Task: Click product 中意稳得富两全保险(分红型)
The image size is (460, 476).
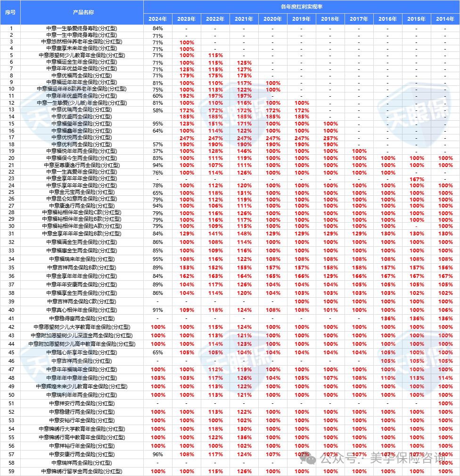Action: tap(82, 318)
